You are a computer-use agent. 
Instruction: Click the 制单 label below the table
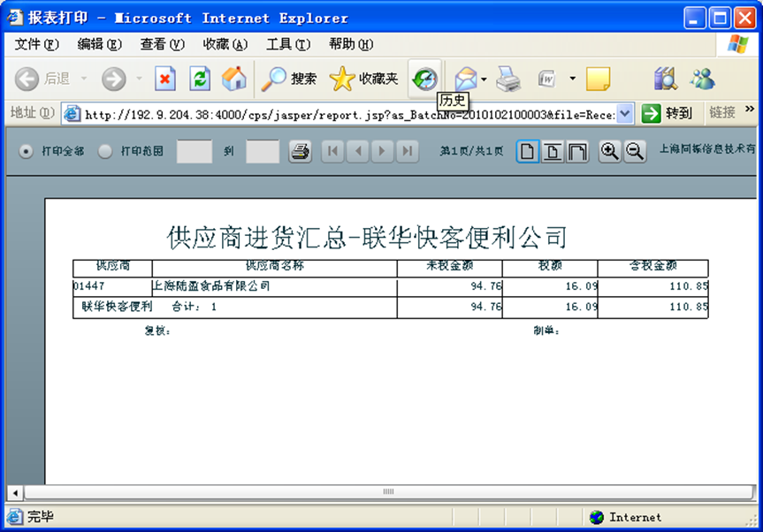(546, 331)
